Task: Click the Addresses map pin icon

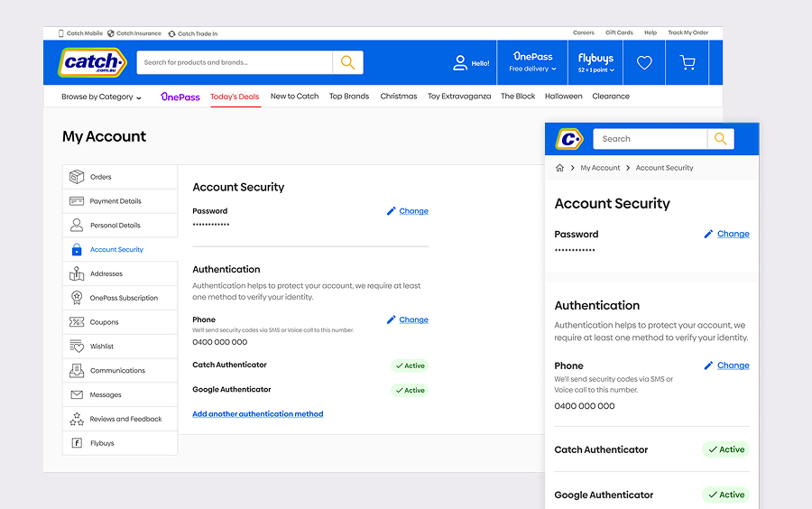Action: pos(77,273)
